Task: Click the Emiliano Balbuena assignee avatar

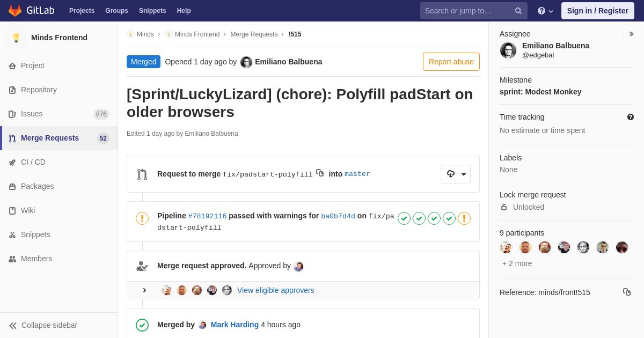Action: tap(508, 50)
